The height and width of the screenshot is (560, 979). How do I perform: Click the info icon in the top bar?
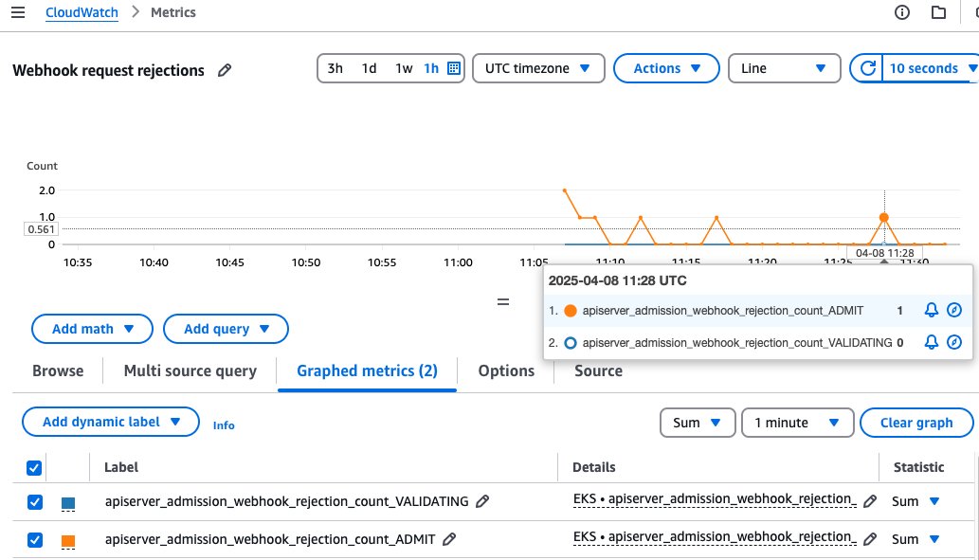pyautogui.click(x=900, y=11)
